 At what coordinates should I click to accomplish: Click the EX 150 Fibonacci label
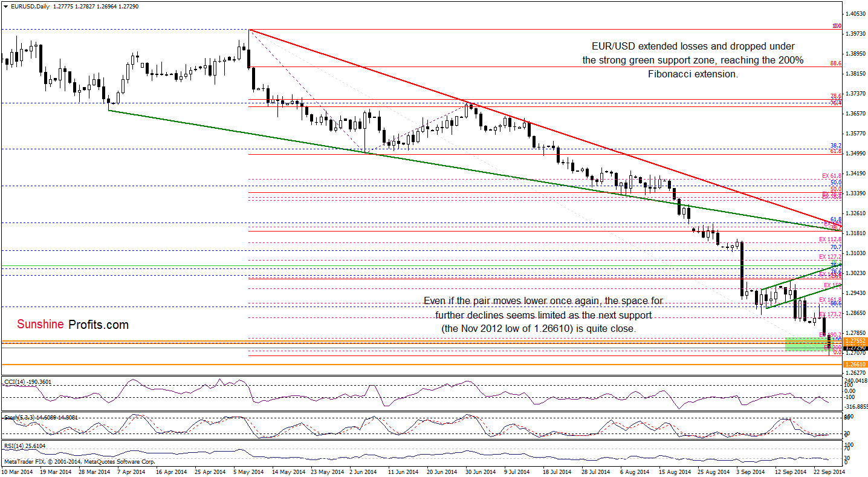point(832,285)
